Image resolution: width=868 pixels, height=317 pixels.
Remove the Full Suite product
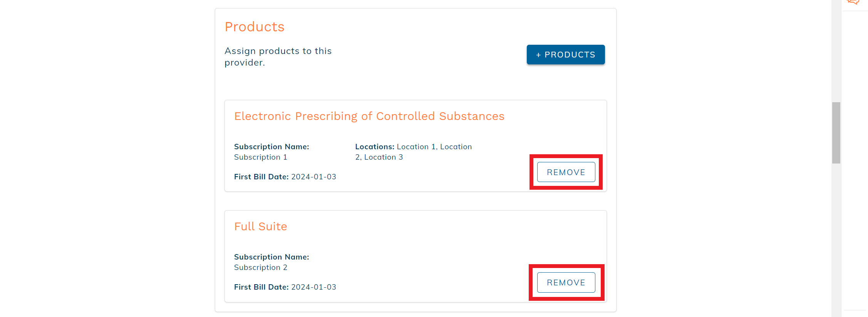[566, 282]
